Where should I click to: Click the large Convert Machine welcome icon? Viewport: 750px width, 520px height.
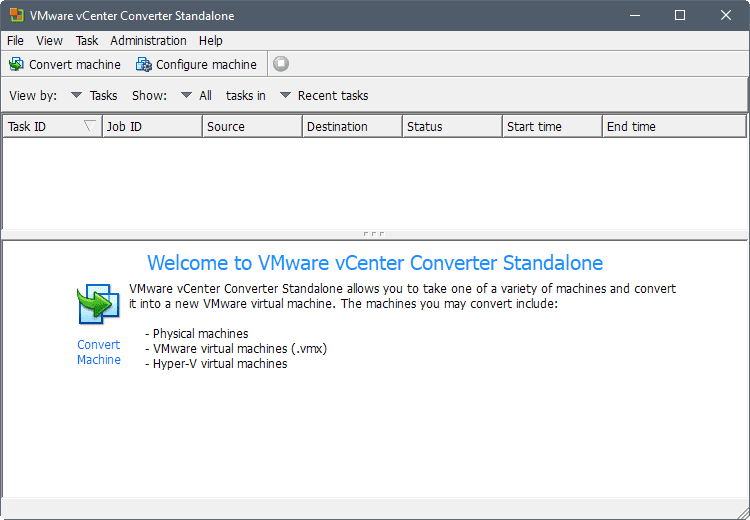point(99,304)
